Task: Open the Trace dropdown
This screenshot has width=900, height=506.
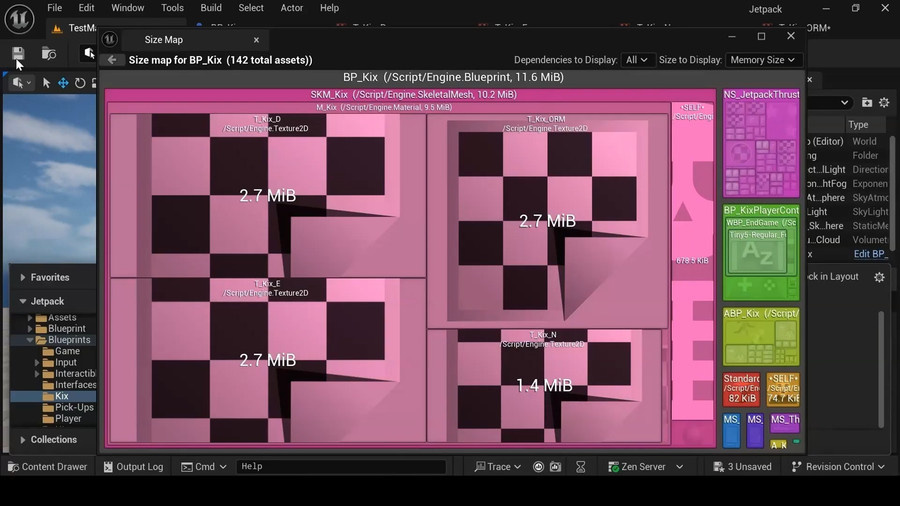Action: (x=498, y=467)
